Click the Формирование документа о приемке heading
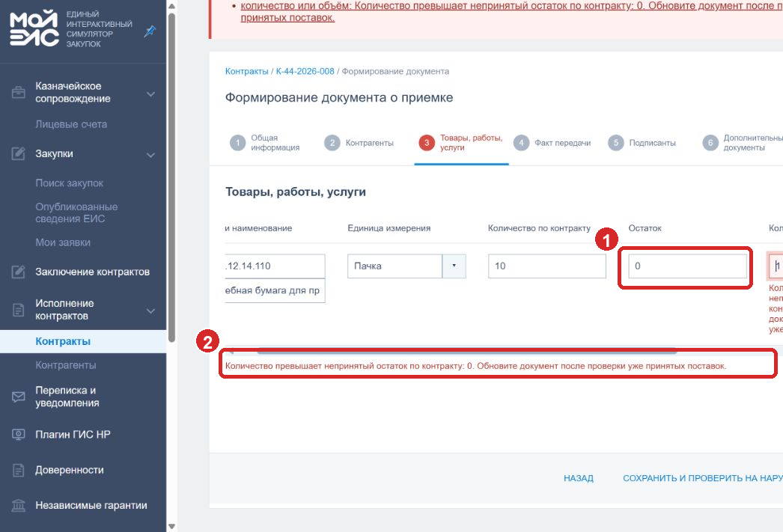 click(x=339, y=97)
